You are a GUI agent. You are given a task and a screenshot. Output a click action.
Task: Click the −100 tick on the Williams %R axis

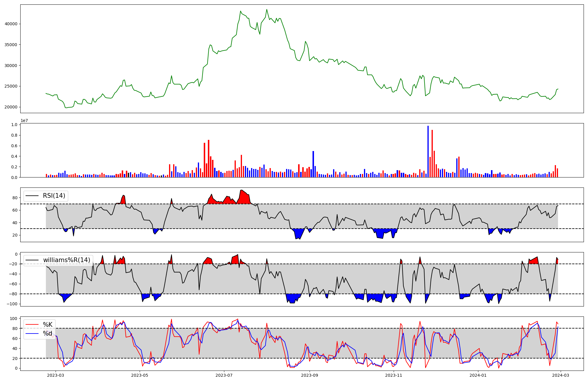[x=12, y=304]
